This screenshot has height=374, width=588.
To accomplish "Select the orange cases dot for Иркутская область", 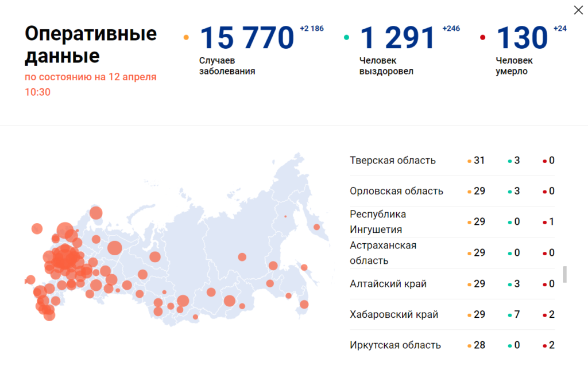I will pyautogui.click(x=469, y=345).
